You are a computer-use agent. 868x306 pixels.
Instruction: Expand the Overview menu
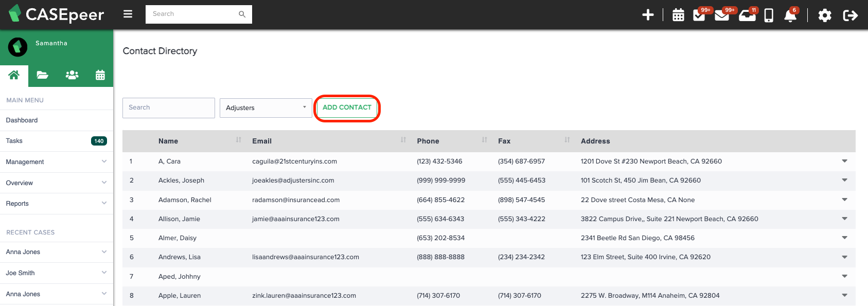57,183
